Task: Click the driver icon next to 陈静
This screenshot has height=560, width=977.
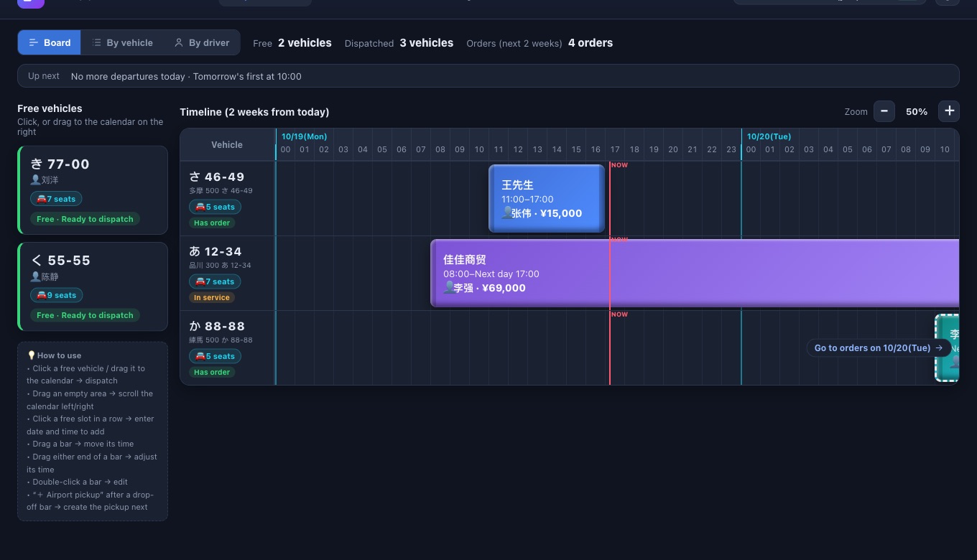Action: coord(35,276)
